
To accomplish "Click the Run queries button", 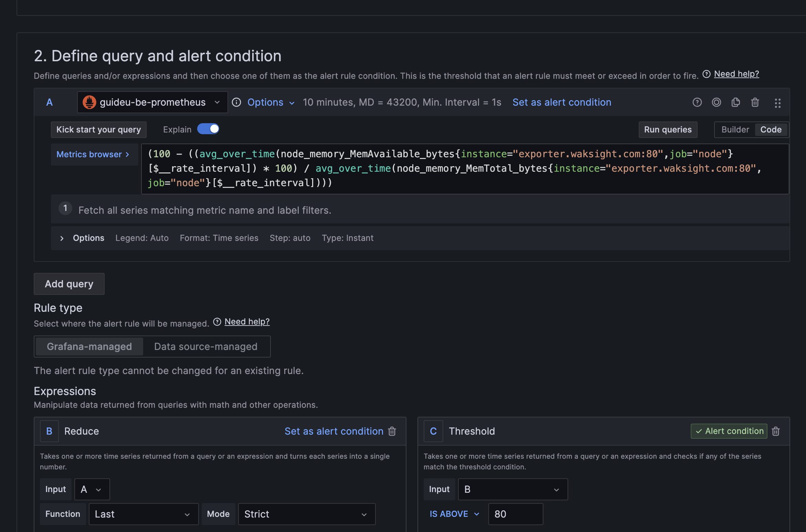I will (x=668, y=130).
